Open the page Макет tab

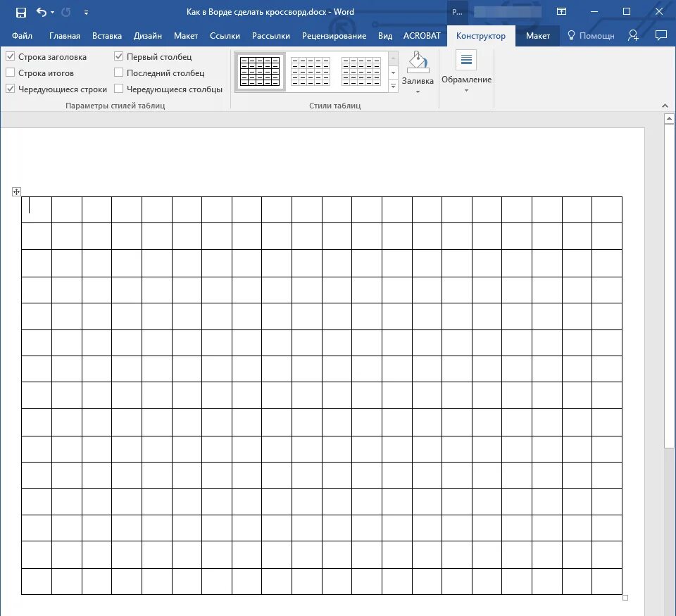(x=186, y=36)
